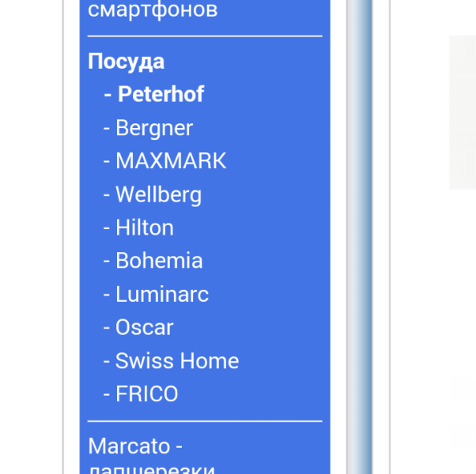Viewport: 476px width, 474px height.
Task: Open the Посуда category heading
Action: 127,62
